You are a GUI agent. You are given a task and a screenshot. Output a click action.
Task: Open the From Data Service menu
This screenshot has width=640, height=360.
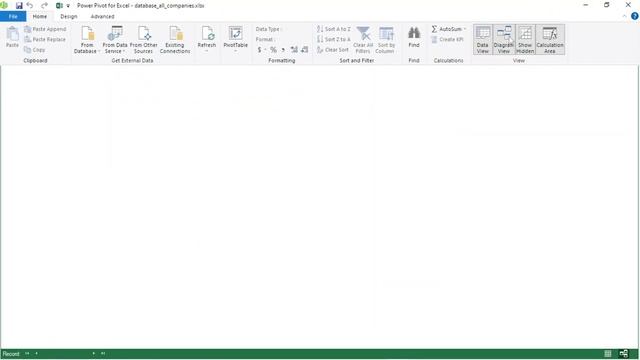pos(115,40)
